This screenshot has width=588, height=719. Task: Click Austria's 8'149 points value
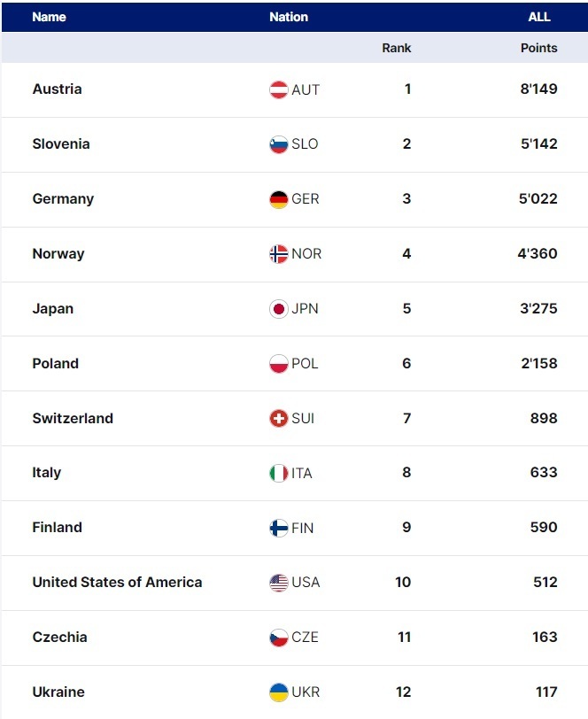coord(538,89)
